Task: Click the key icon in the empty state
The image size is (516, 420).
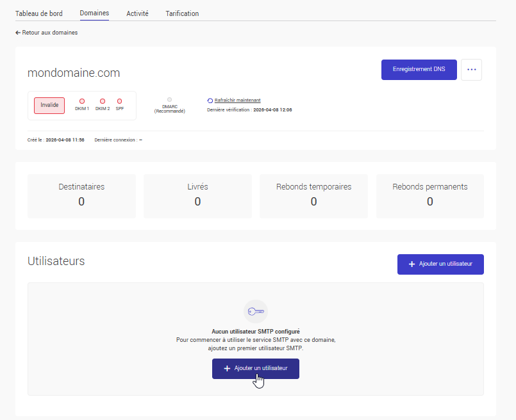Action: [256, 311]
